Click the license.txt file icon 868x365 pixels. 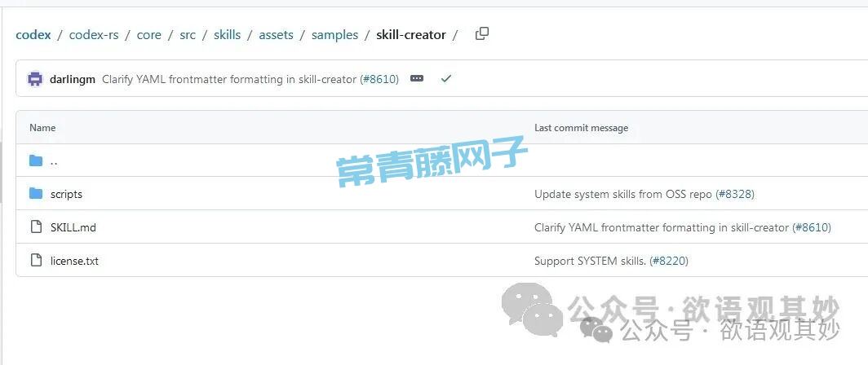point(36,261)
